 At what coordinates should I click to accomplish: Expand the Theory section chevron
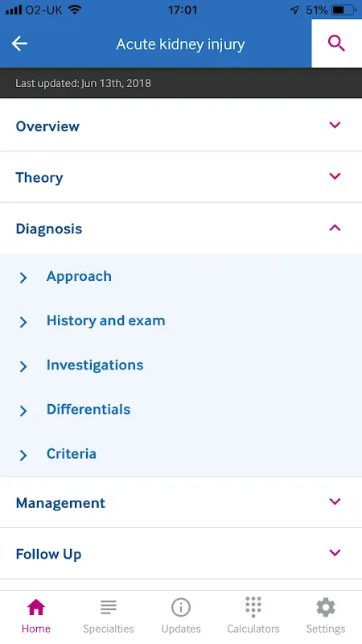[x=335, y=176]
